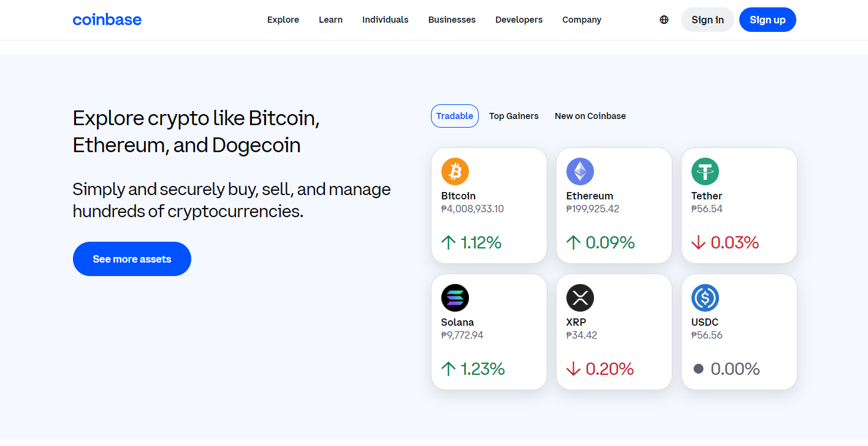The width and height of the screenshot is (868, 446).
Task: Click the Solana logo icon
Action: [455, 298]
